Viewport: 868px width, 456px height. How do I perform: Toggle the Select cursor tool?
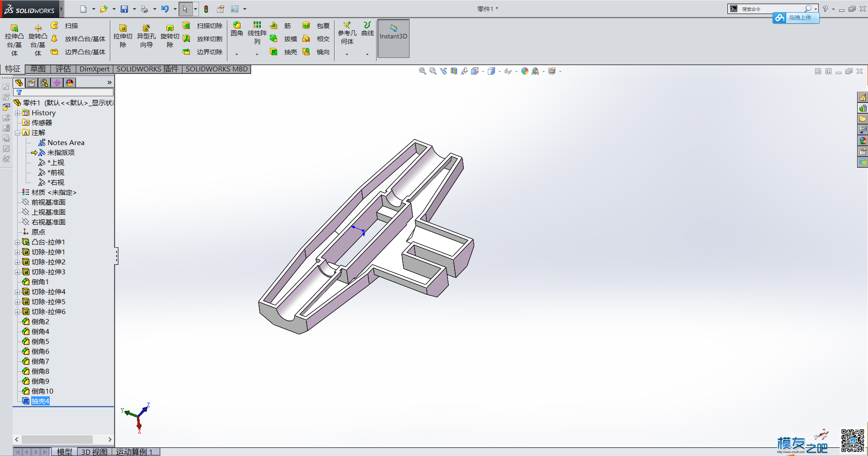(x=185, y=9)
